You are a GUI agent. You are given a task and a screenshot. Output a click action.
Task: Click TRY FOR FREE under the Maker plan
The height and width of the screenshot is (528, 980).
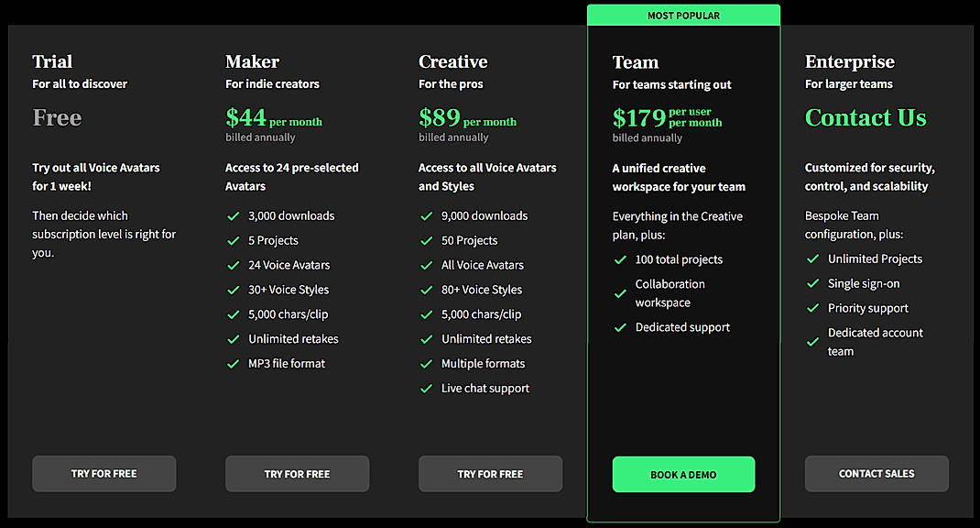(x=297, y=474)
